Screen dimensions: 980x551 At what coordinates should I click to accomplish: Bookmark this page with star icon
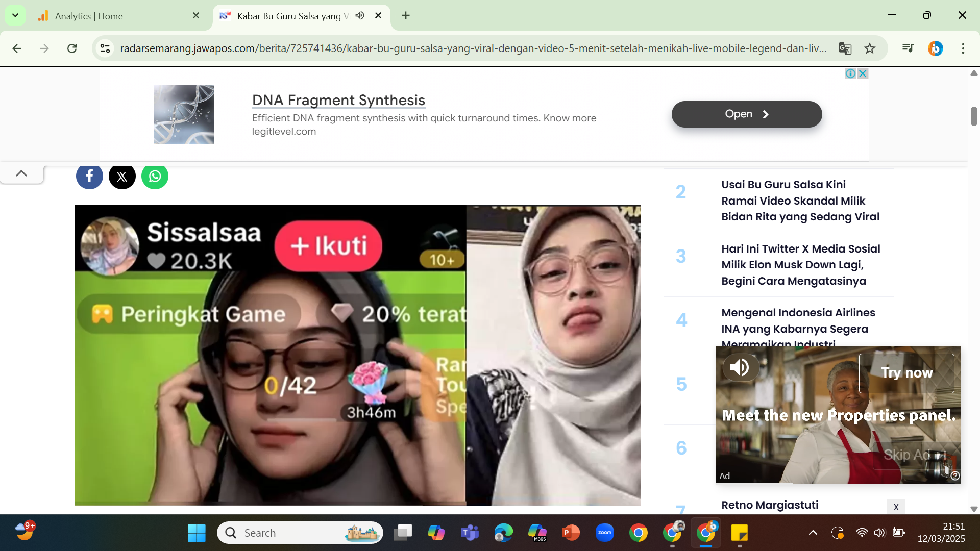click(870, 48)
